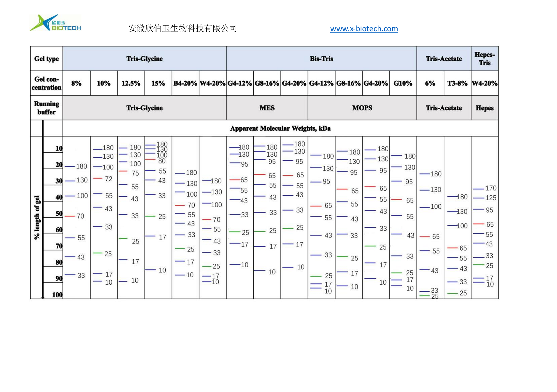
Task: Select the 10% concentration cell
Action: (x=104, y=83)
